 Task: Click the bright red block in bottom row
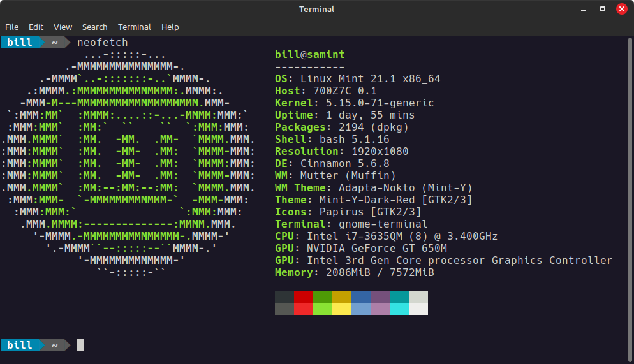pyautogui.click(x=304, y=309)
